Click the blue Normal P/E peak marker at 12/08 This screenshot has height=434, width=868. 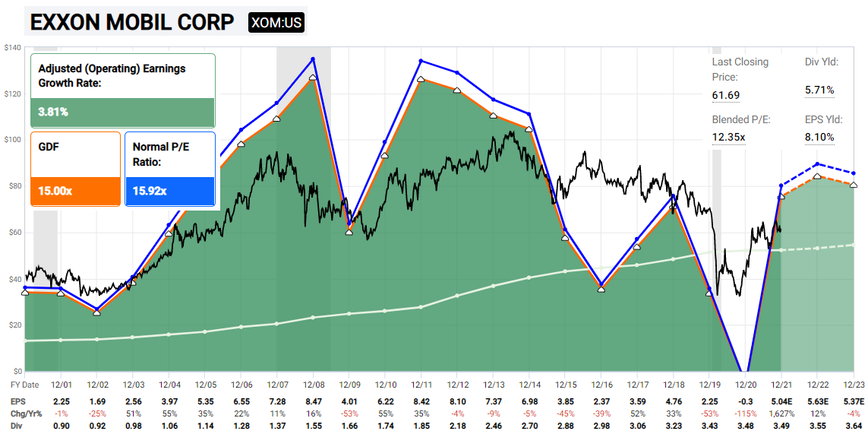(314, 59)
